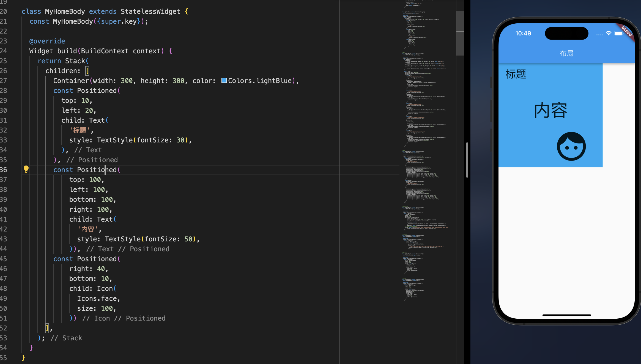The height and width of the screenshot is (364, 641).
Task: Click the StatelessWidget identifier
Action: point(150,12)
